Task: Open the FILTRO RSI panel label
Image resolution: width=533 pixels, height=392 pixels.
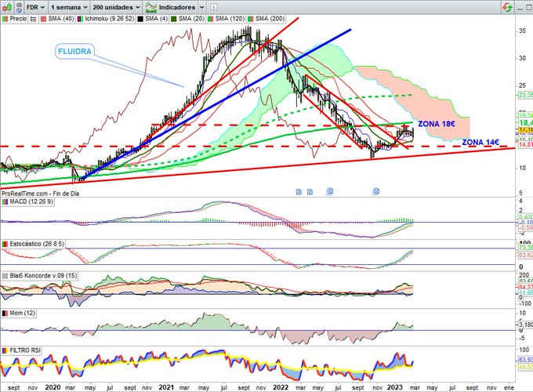Action: pos(25,350)
